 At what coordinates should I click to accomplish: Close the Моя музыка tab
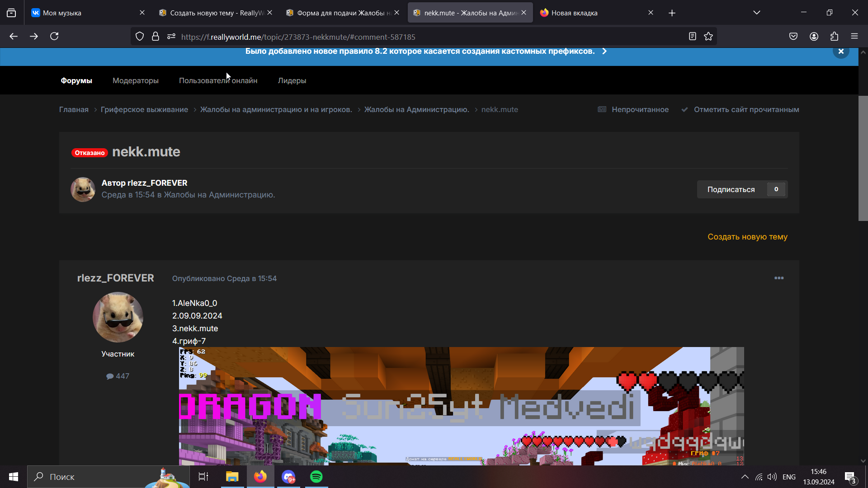point(142,13)
